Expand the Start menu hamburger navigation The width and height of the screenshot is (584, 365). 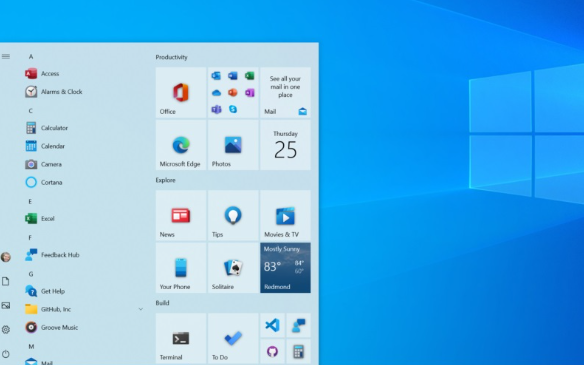click(x=6, y=57)
